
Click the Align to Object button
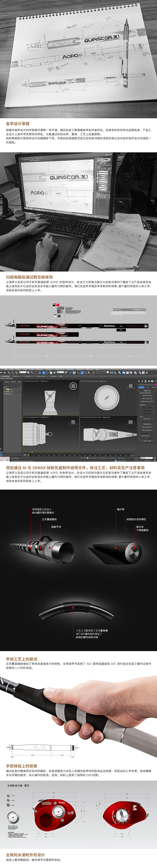[147, 410]
